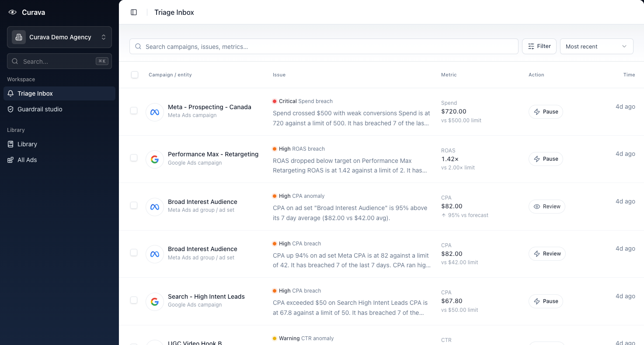The height and width of the screenshot is (345, 644).
Task: Check the Broad Interest Audience CPA anomaly row
Action: 134,205
